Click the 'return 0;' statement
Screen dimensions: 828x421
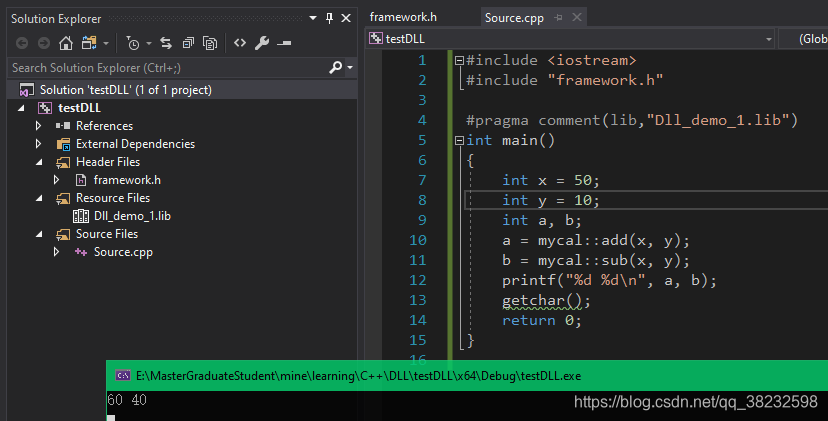542,321
